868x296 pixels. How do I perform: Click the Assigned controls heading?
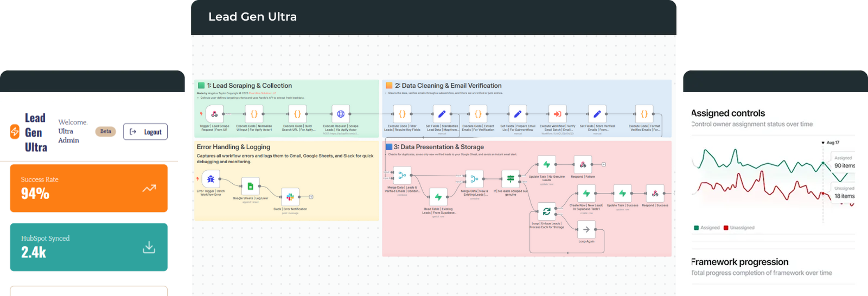(728, 113)
